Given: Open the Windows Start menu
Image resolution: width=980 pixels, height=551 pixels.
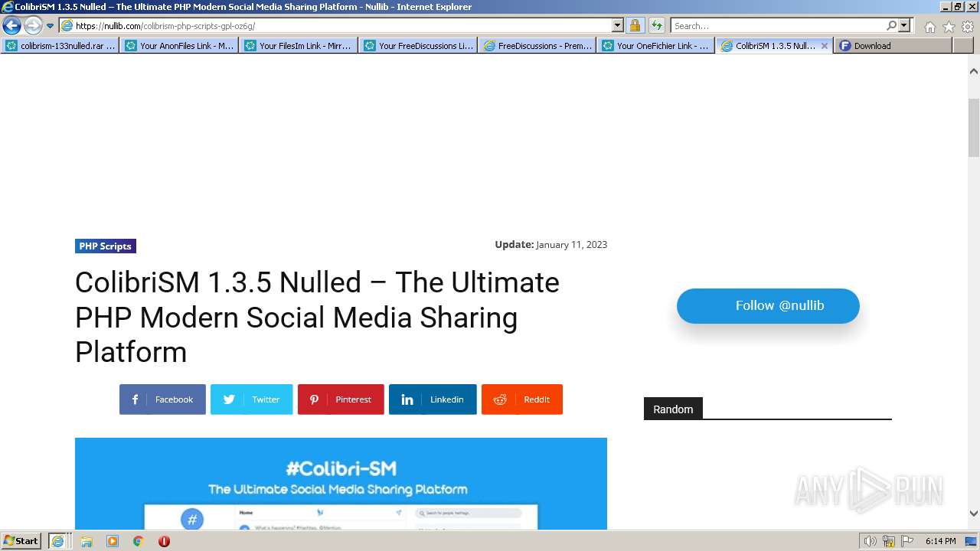Looking at the screenshot, I should pyautogui.click(x=21, y=541).
